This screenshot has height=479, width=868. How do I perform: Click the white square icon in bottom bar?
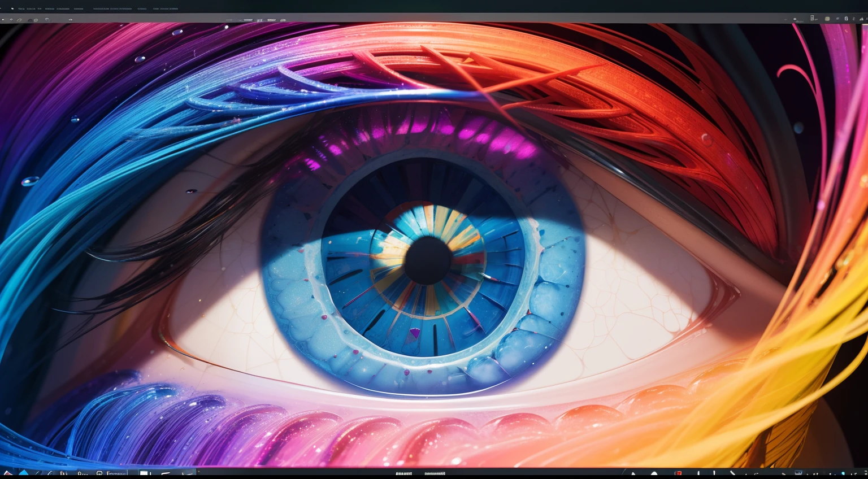pos(144,473)
